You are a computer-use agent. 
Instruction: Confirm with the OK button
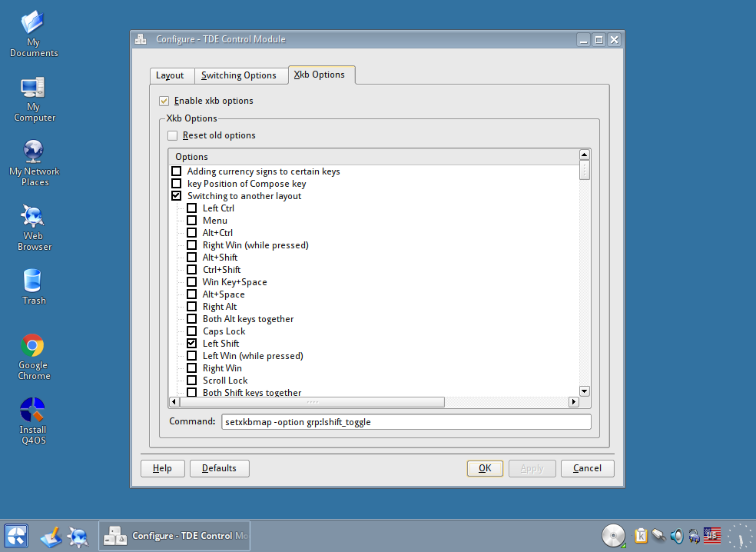tap(485, 468)
